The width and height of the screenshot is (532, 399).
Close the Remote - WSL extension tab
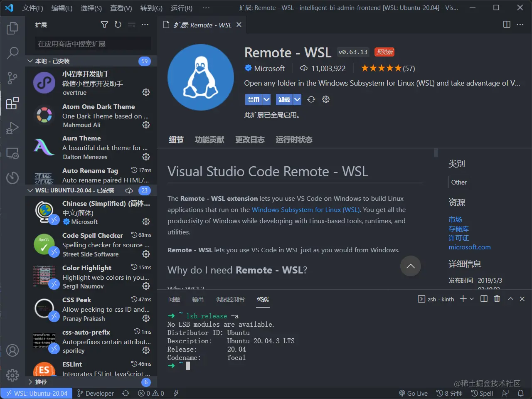(x=239, y=25)
